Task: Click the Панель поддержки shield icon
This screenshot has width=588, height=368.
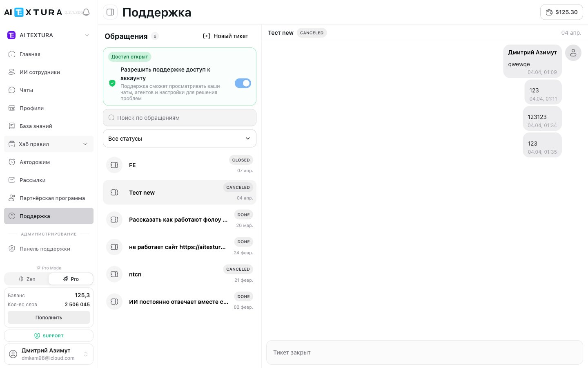Action: click(12, 249)
